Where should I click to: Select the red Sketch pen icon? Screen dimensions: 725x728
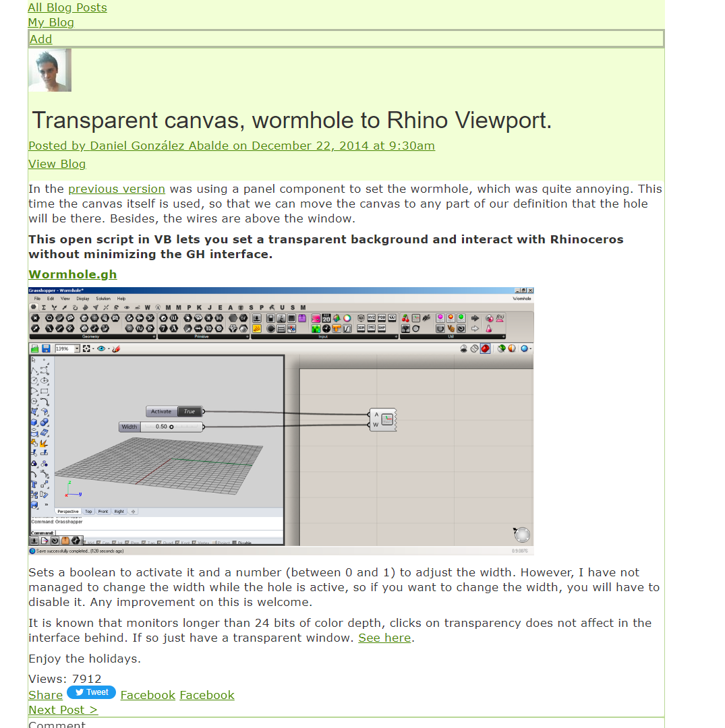click(x=116, y=348)
